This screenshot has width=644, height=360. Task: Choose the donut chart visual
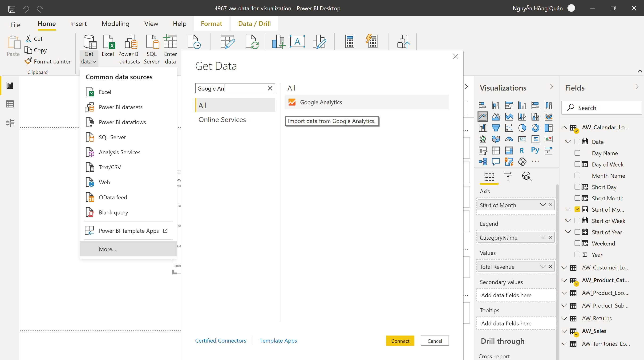(x=535, y=128)
